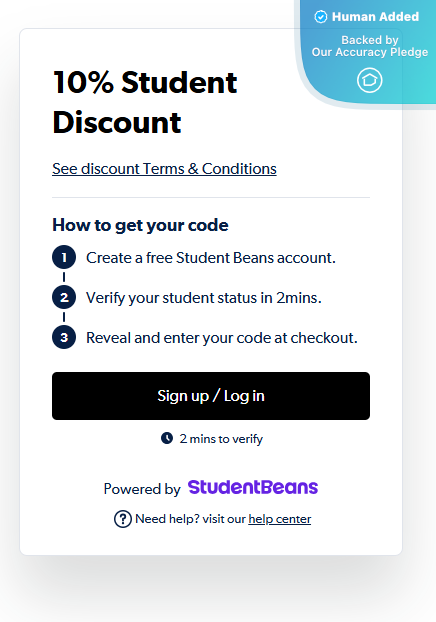Click Create a free Student Beans account text
The height and width of the screenshot is (622, 436).
point(211,258)
